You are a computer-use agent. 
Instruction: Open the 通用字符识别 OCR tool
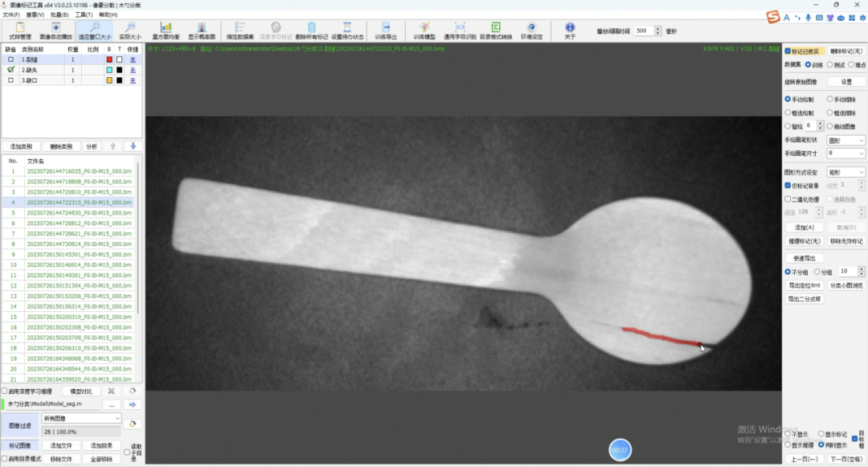(x=460, y=27)
